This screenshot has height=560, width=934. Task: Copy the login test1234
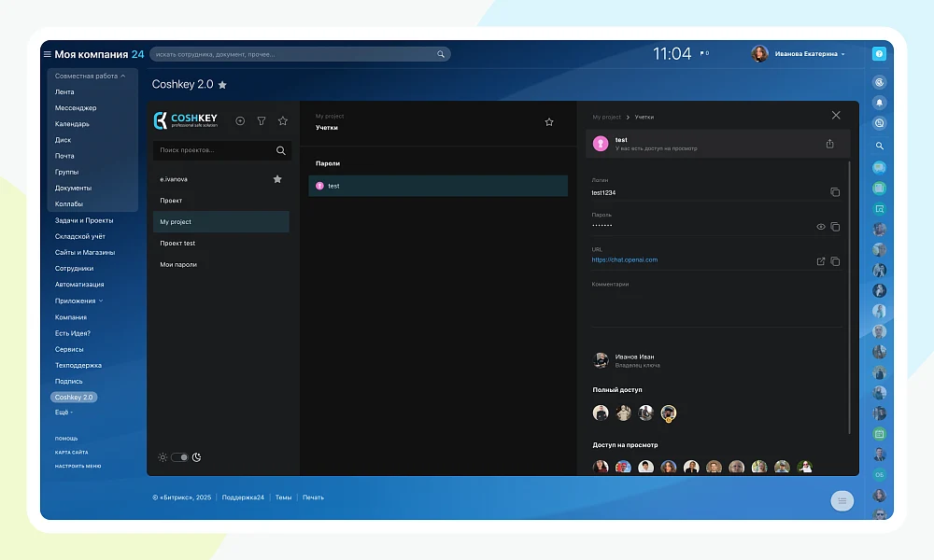(x=835, y=191)
